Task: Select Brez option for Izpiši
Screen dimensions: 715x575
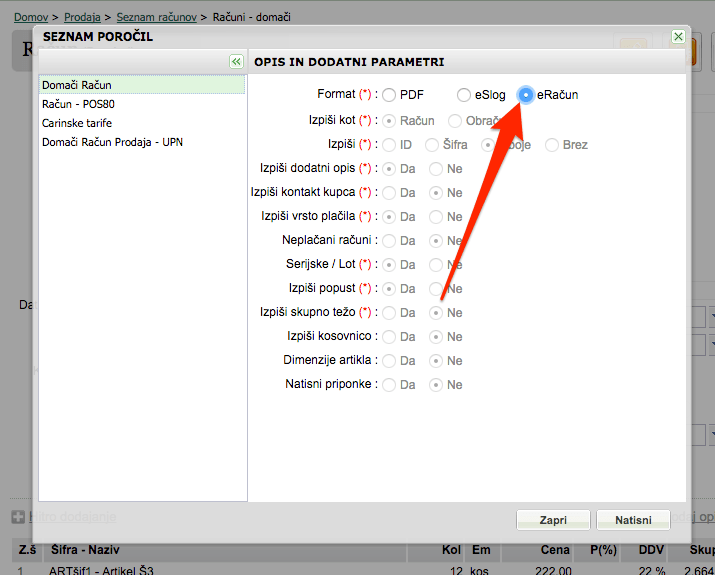Action: point(552,145)
